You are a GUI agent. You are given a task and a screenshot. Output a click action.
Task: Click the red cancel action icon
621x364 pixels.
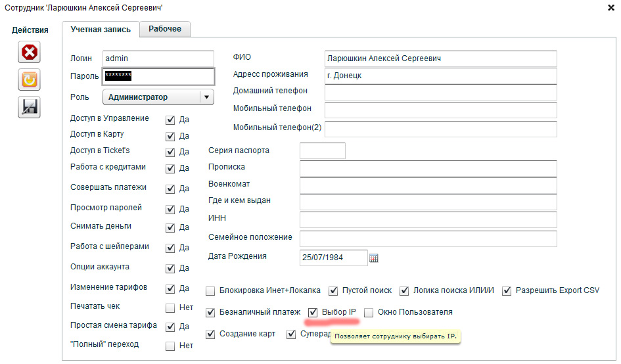coord(29,52)
